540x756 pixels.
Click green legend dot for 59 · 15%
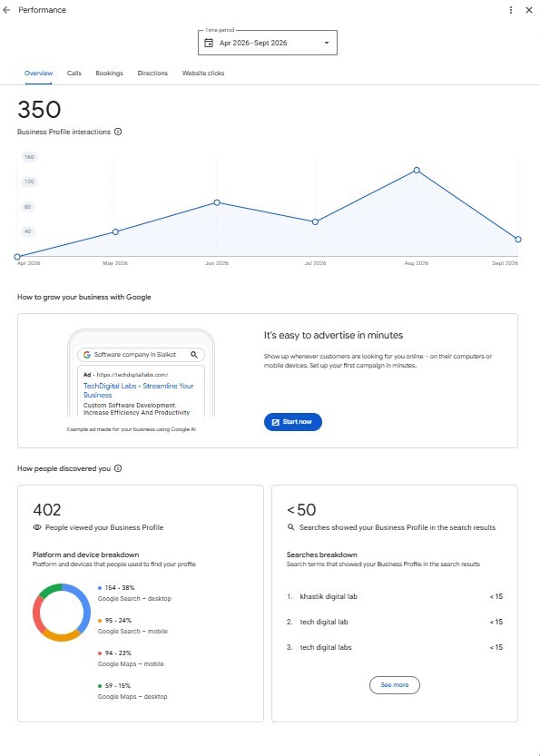[x=100, y=686]
